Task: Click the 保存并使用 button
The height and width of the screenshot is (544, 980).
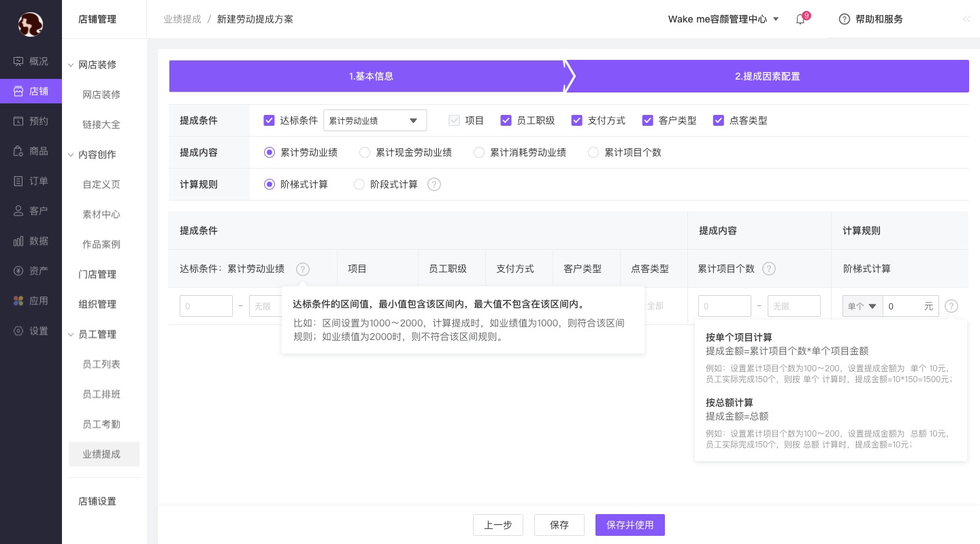Action: [630, 525]
